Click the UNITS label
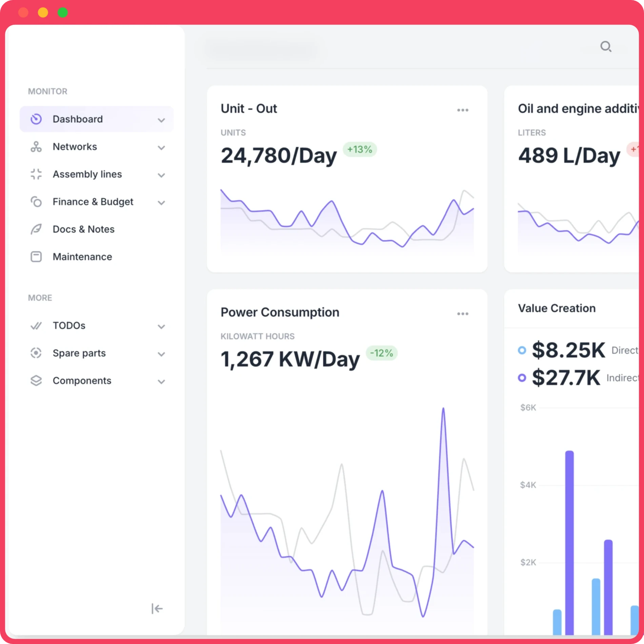This screenshot has height=644, width=644. coord(233,133)
